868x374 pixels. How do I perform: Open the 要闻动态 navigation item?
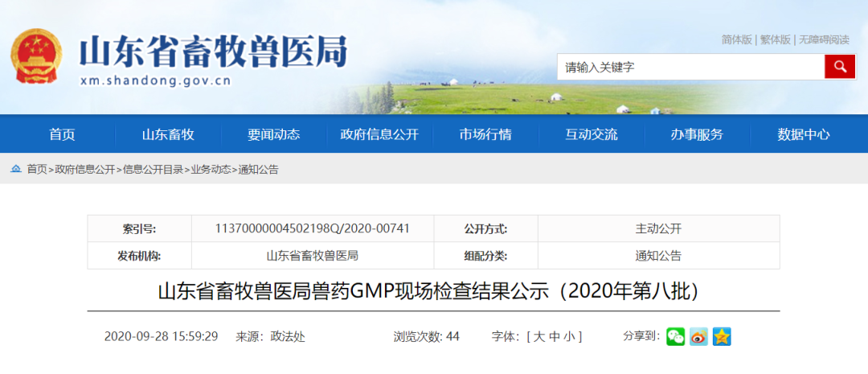pyautogui.click(x=273, y=134)
